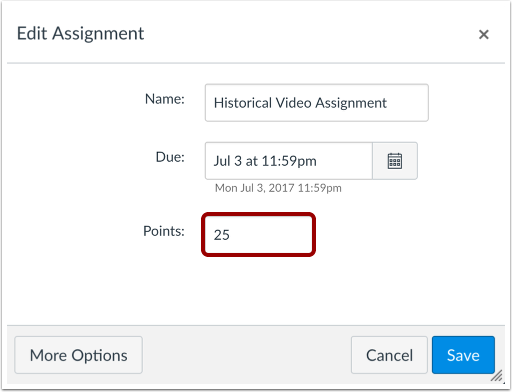Click the 'Name:' label

pos(165,99)
